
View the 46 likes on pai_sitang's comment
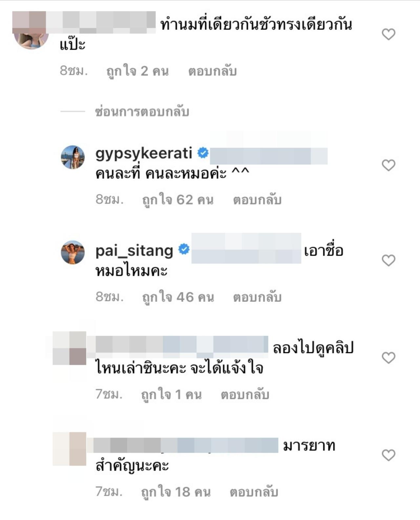(178, 297)
